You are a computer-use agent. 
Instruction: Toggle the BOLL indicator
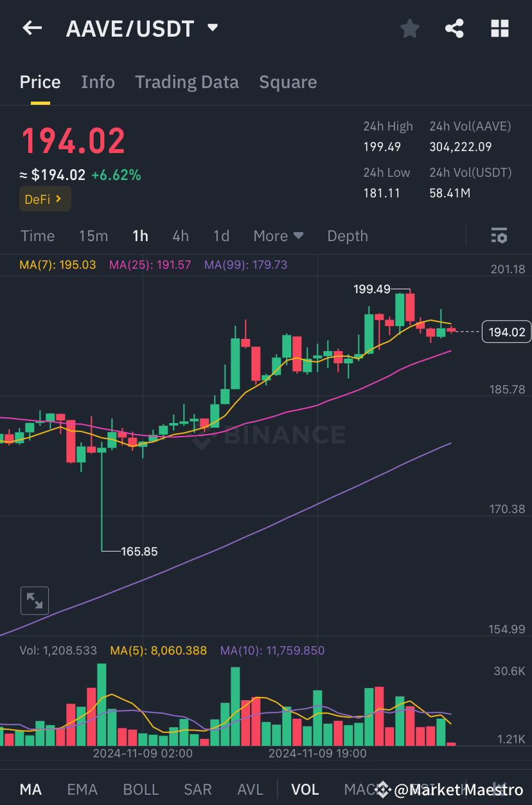pyautogui.click(x=141, y=789)
